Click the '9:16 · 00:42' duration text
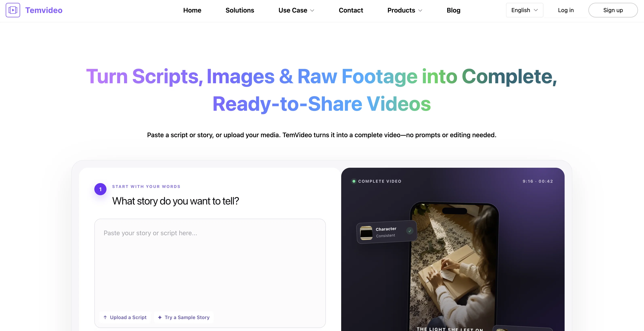 (538, 181)
